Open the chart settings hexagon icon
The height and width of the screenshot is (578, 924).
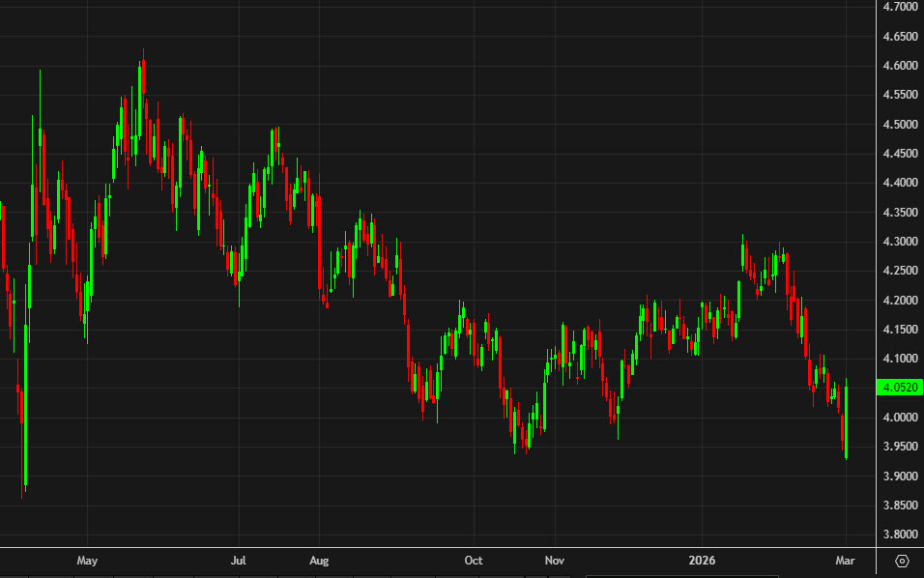tap(903, 559)
